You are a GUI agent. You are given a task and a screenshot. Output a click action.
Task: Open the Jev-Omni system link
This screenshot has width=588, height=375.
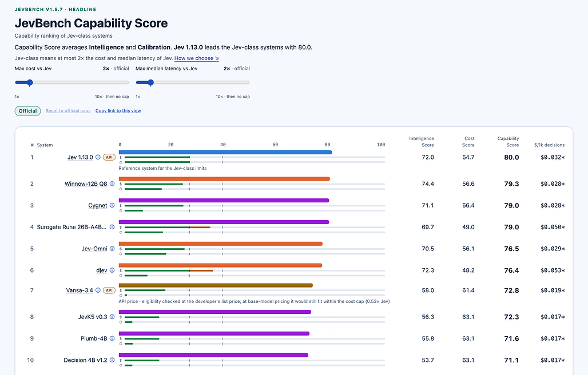click(94, 249)
